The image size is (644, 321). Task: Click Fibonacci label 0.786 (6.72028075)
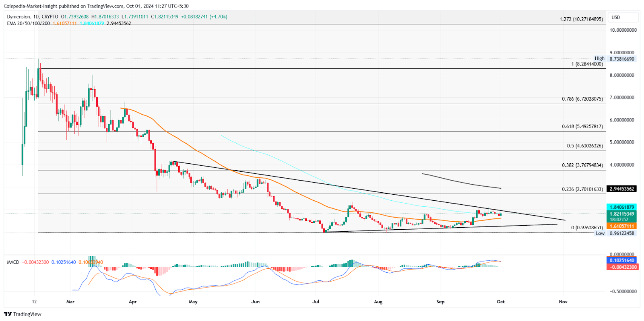[x=582, y=99]
